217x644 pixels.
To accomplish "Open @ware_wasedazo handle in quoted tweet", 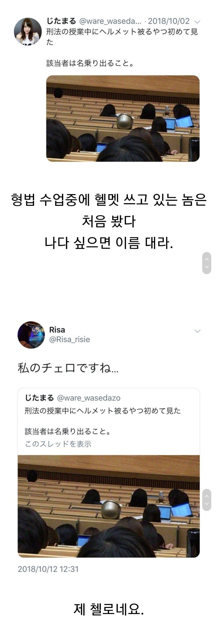I will pyautogui.click(x=89, y=398).
